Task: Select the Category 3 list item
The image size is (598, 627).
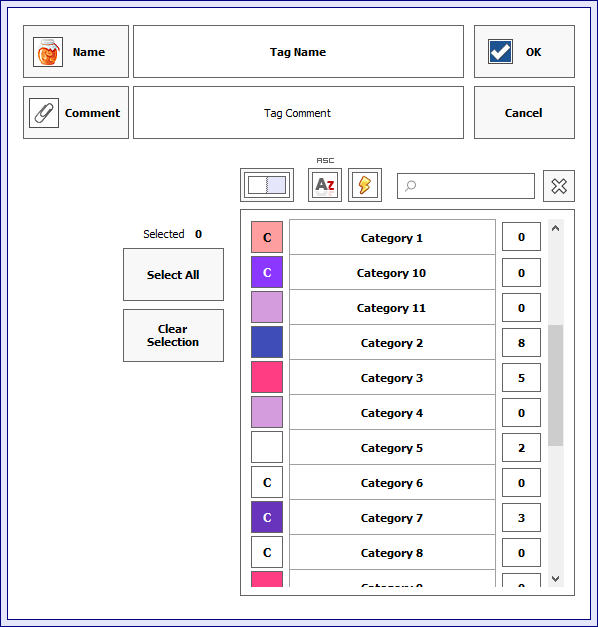Action: click(392, 377)
